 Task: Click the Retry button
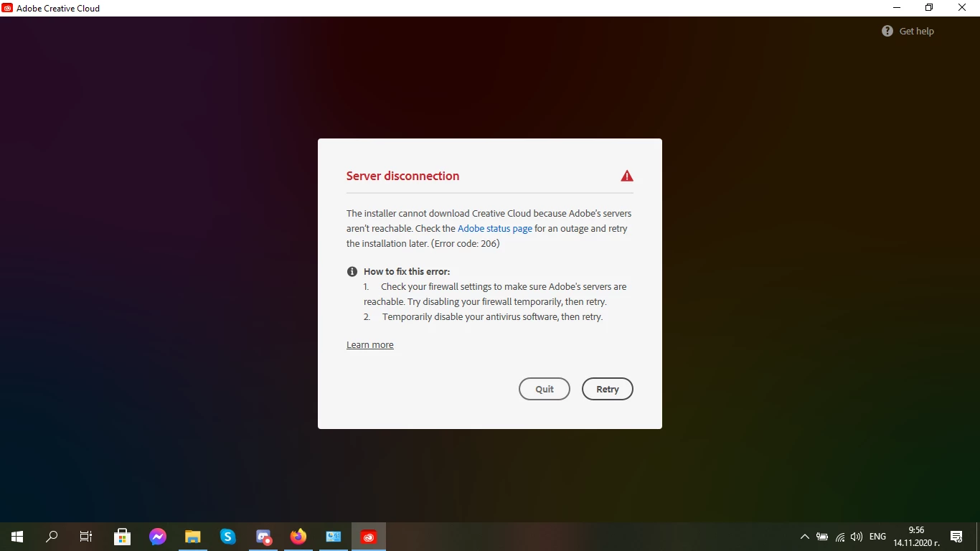607,389
